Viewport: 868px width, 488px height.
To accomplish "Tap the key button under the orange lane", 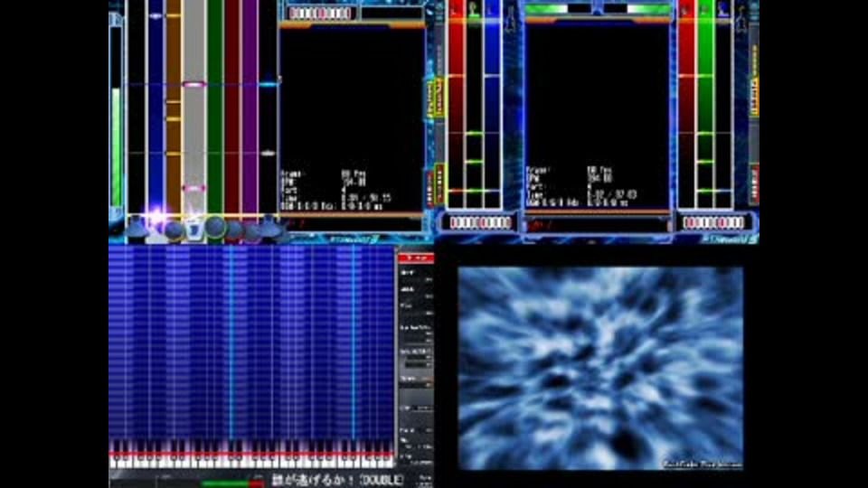I will pos(174,229).
